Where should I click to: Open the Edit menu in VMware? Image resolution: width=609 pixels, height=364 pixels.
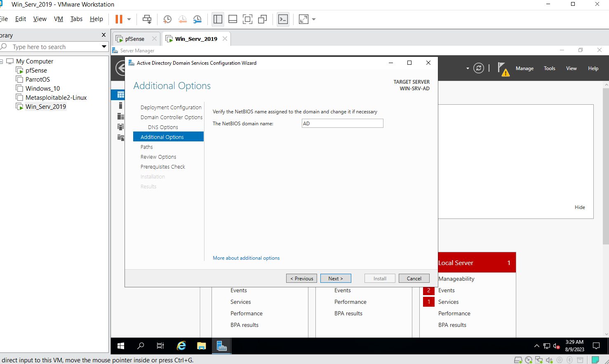coord(21,19)
